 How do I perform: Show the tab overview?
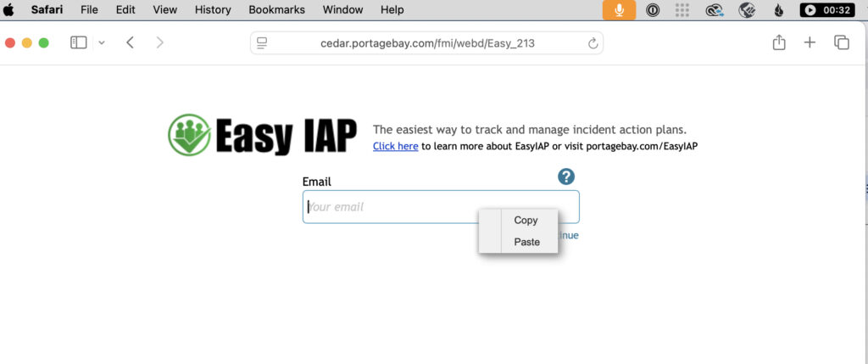point(842,42)
